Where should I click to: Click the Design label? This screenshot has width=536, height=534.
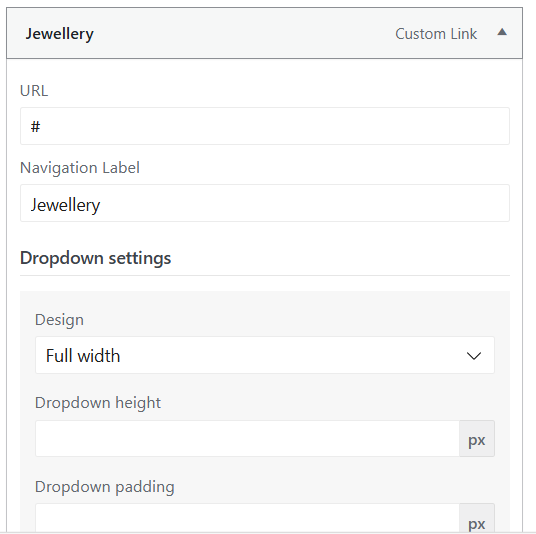coord(59,320)
